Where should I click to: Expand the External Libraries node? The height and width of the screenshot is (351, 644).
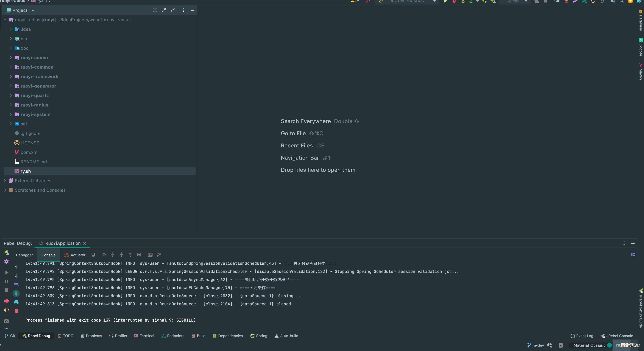pyautogui.click(x=5, y=181)
